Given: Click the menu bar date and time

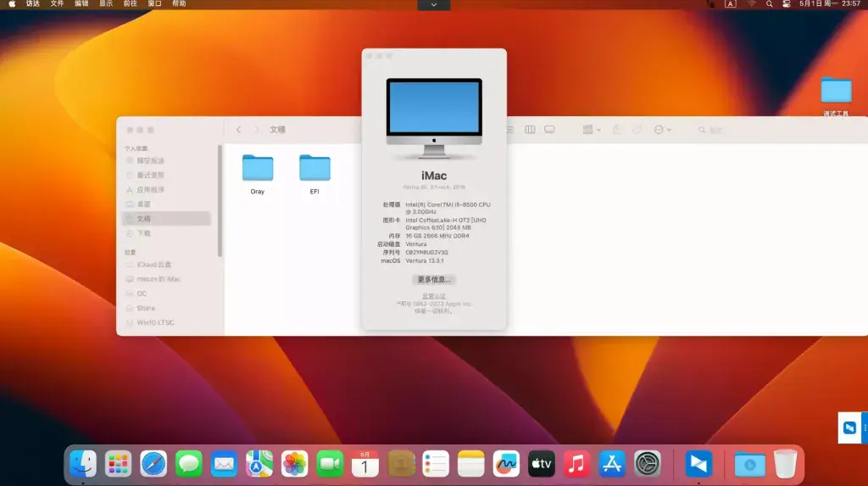Looking at the screenshot, I should click(829, 4).
